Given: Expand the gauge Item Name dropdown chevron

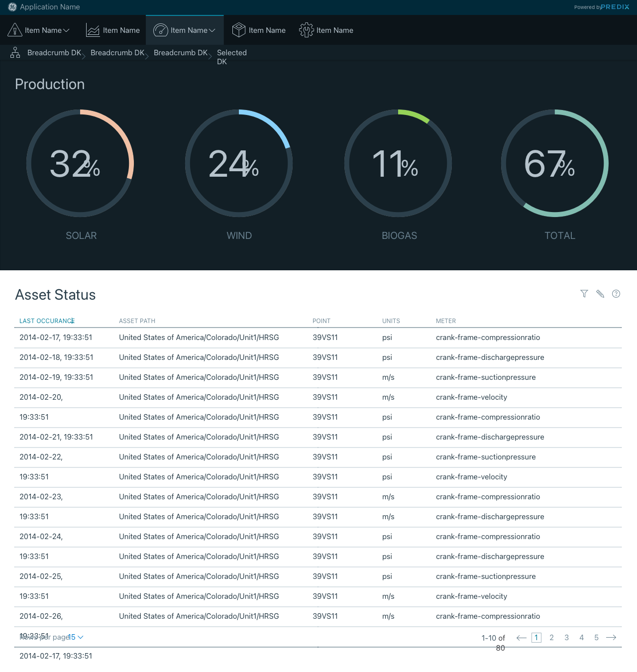Looking at the screenshot, I should click(x=212, y=30).
